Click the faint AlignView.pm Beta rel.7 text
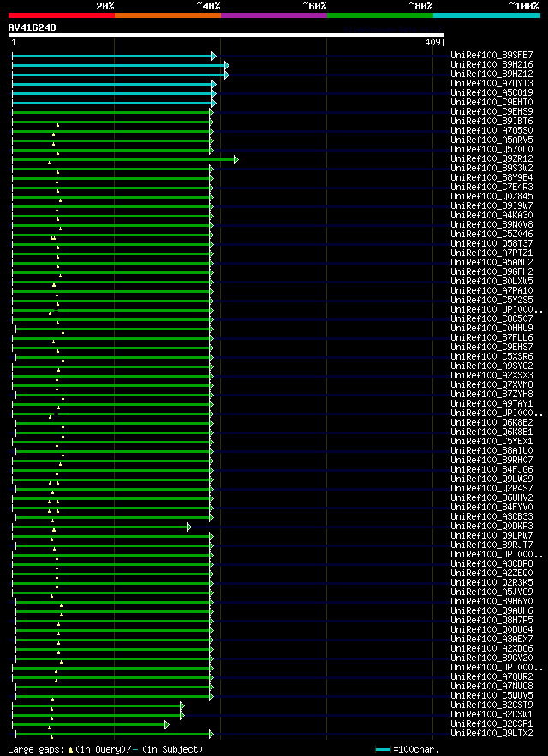Image resolution: width=548 pixels, height=756 pixels. pos(393,29)
